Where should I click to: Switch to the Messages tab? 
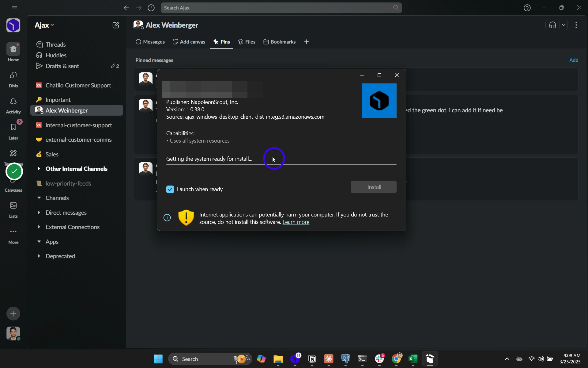coord(150,42)
